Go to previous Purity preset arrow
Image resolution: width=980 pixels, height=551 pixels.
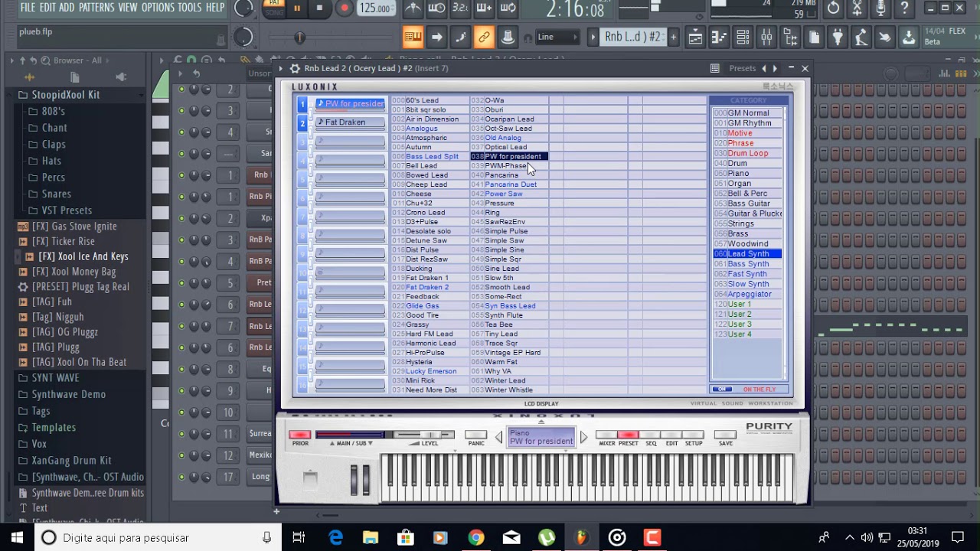click(498, 437)
